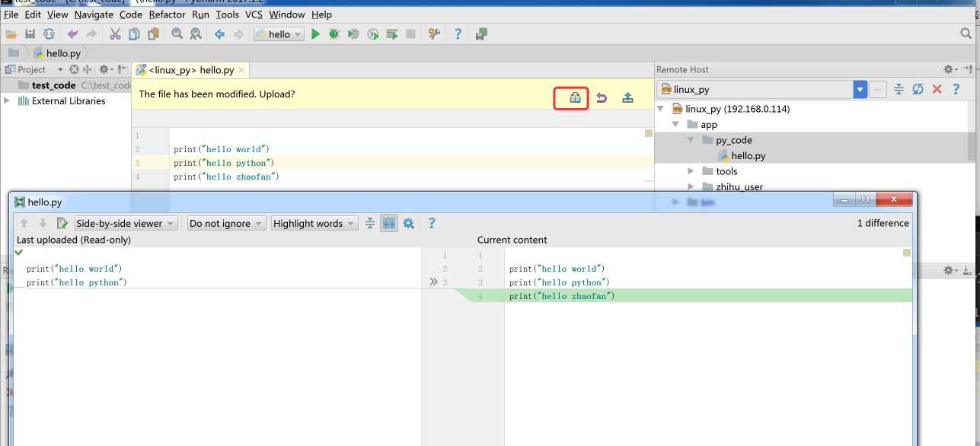
Task: Click the accept chunk double-arrow on line 3
Action: (433, 282)
